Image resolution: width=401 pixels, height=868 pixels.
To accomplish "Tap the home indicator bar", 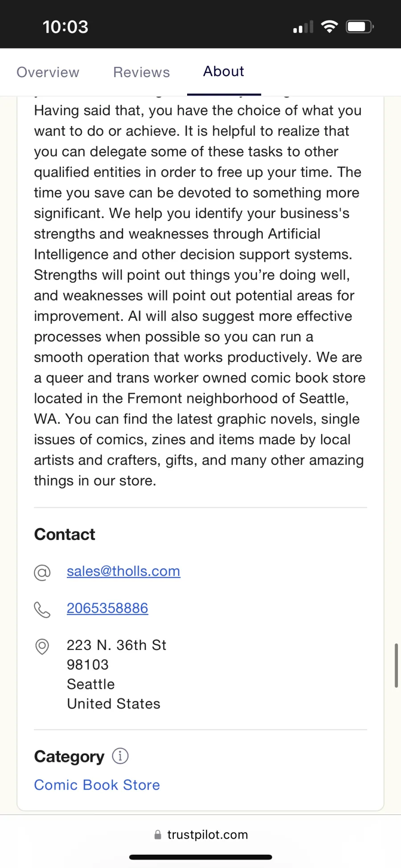I will click(200, 857).
